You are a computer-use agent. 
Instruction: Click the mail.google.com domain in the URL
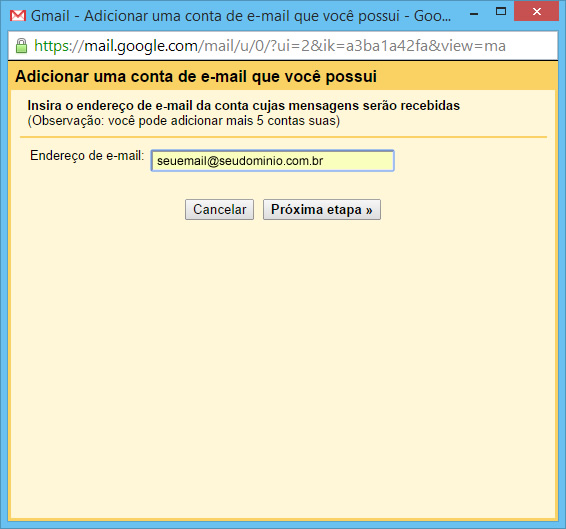tap(141, 46)
